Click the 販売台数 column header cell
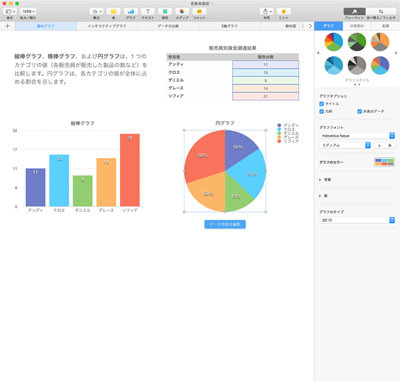This screenshot has width=400, height=381. pyautogui.click(x=265, y=57)
